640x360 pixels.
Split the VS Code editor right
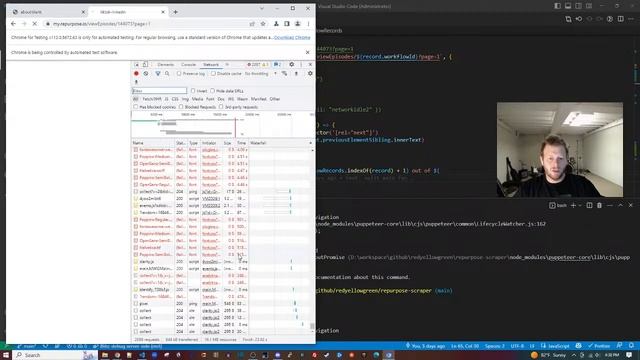[x=620, y=19]
